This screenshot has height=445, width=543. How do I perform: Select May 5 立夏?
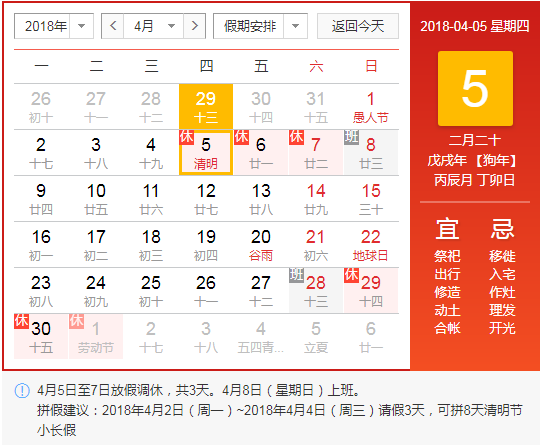click(316, 337)
